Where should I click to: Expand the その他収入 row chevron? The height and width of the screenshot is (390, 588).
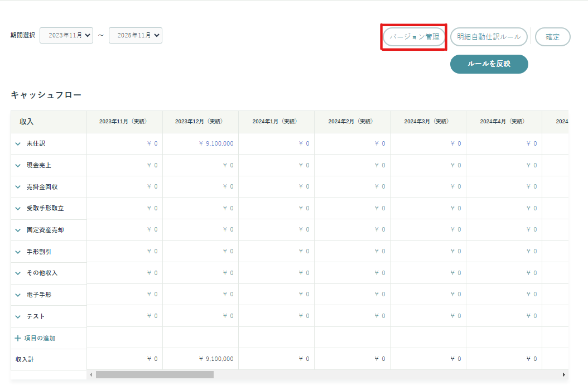(x=18, y=273)
